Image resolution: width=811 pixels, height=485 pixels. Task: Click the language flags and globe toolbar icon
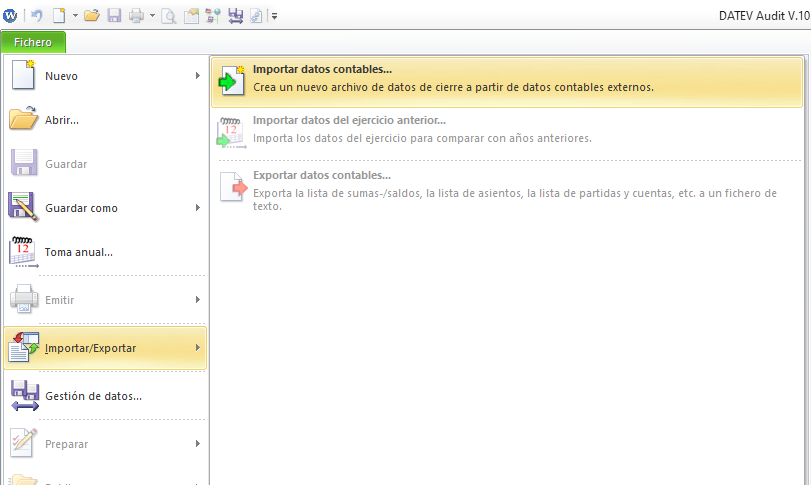click(x=213, y=16)
